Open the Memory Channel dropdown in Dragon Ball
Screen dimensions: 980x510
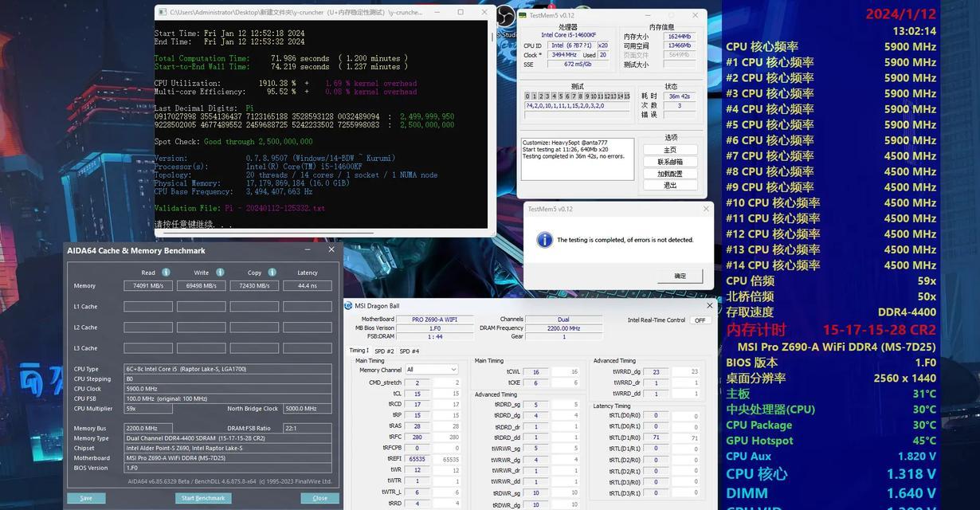point(432,370)
